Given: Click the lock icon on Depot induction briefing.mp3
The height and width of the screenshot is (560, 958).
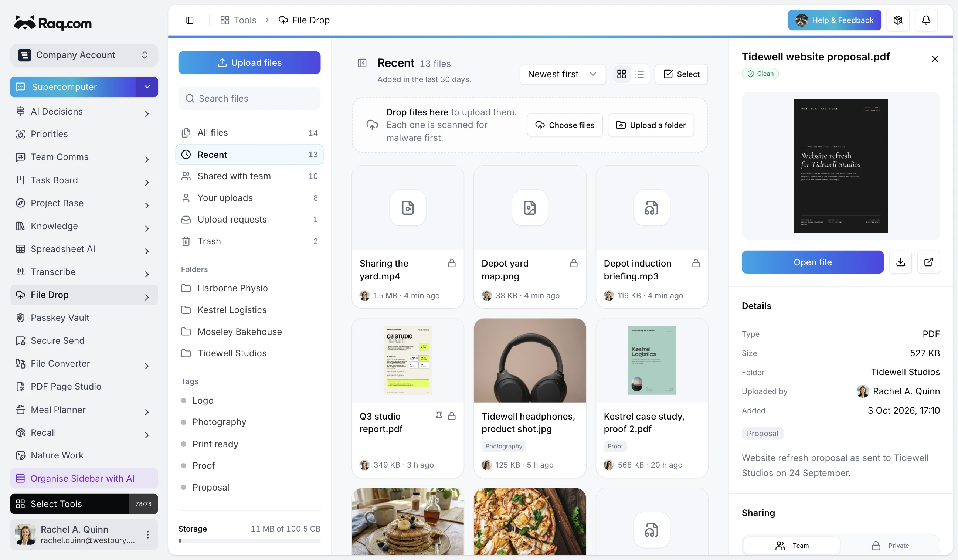Looking at the screenshot, I should [x=695, y=263].
